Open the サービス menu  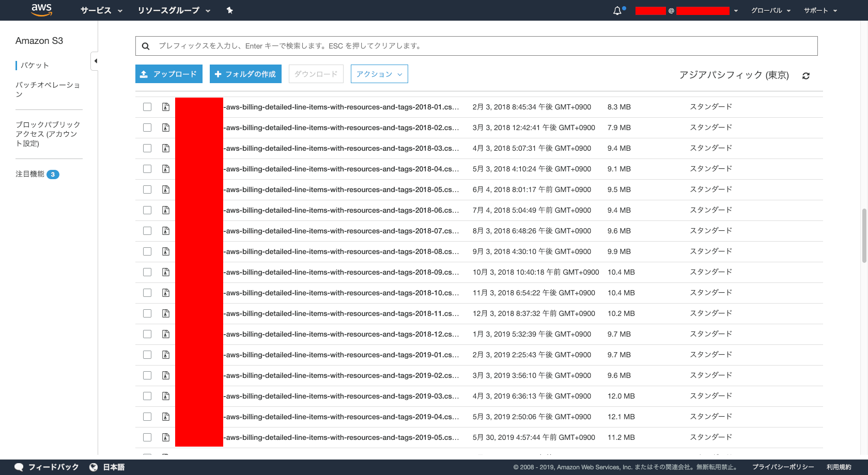tap(101, 10)
